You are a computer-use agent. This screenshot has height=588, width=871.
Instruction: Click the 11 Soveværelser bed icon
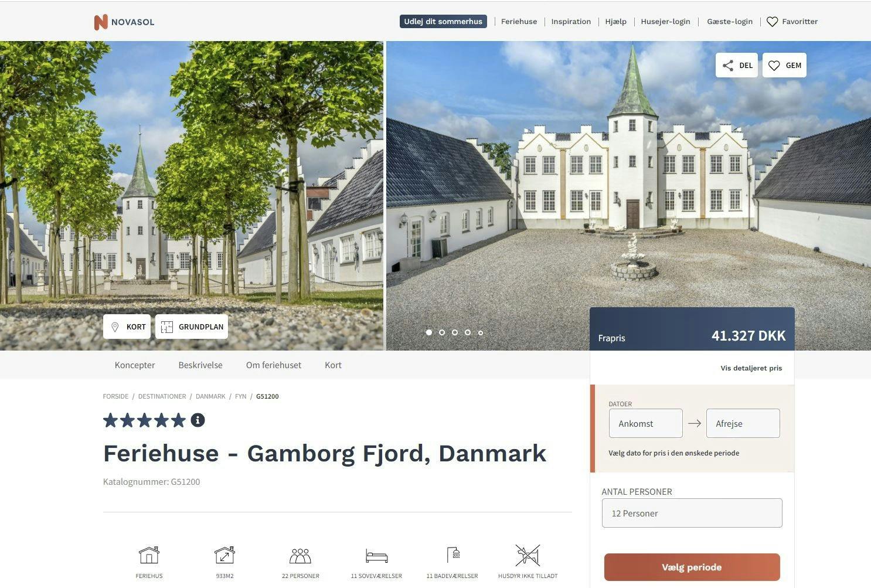(x=376, y=555)
